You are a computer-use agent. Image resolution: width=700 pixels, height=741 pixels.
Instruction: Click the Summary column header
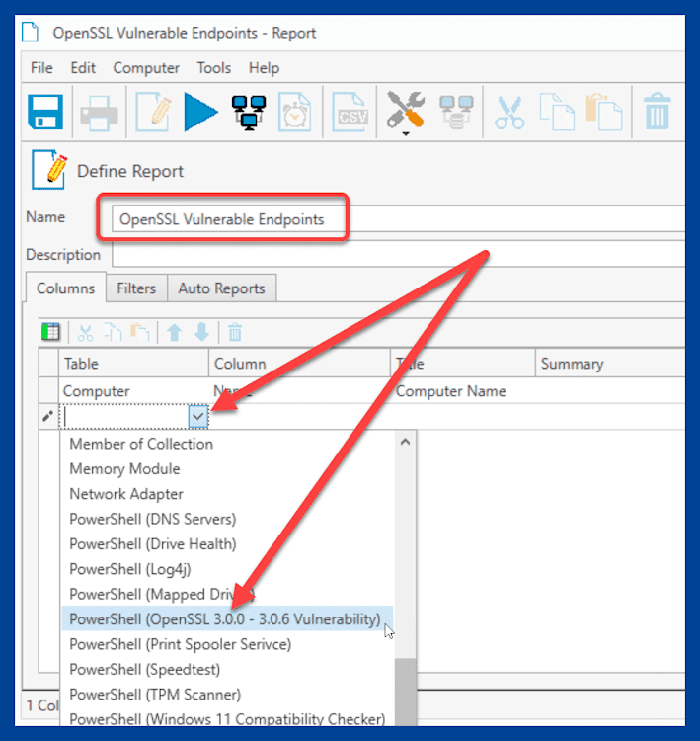(x=610, y=364)
